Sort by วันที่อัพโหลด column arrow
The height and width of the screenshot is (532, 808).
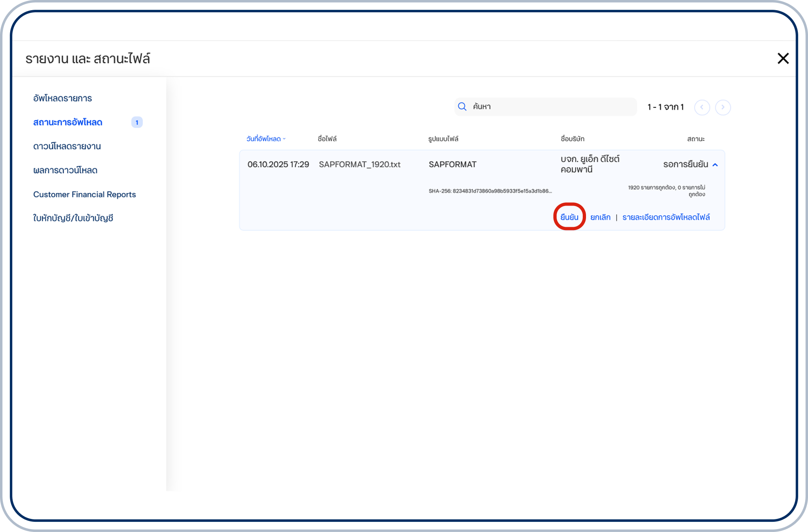click(284, 139)
